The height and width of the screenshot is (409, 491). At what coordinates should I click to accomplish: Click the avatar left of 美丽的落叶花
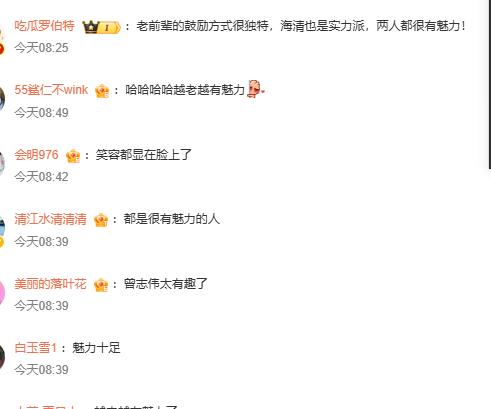tap(2, 292)
